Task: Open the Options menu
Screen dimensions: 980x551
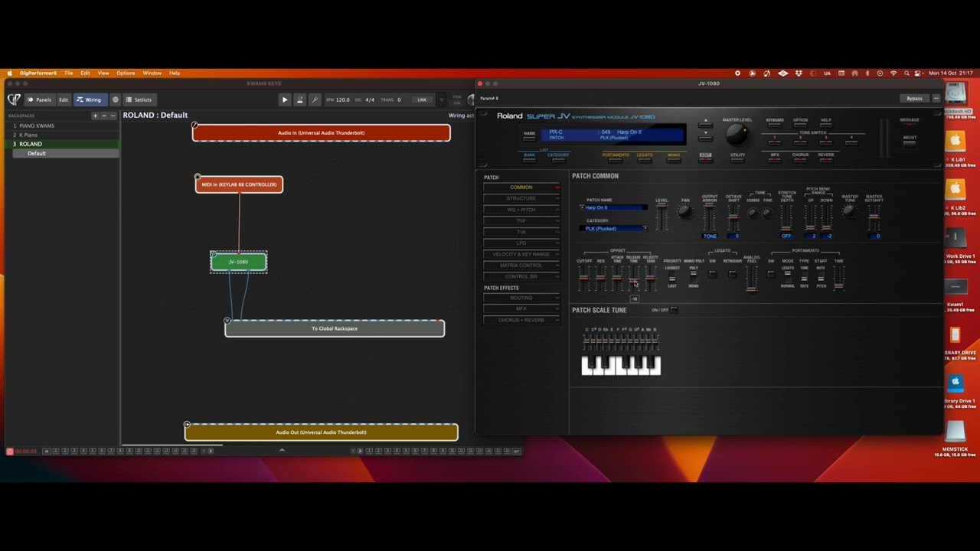Action: click(x=126, y=73)
